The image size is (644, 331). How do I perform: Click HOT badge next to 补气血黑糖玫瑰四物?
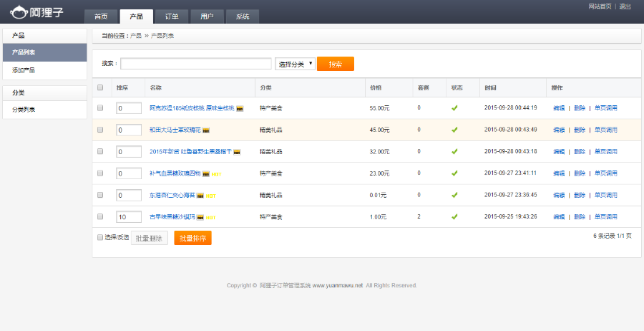tap(216, 173)
